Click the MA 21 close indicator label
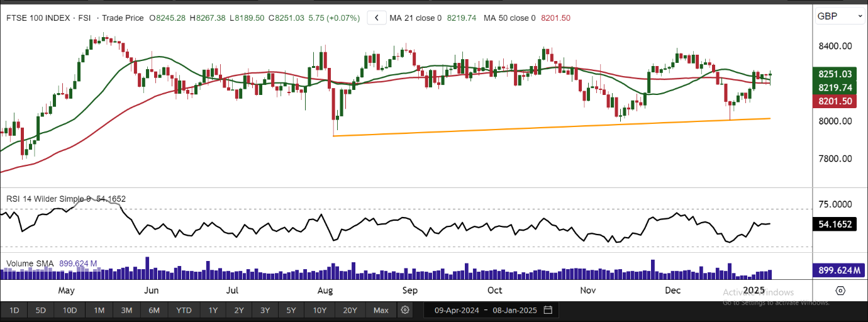 [x=416, y=18]
